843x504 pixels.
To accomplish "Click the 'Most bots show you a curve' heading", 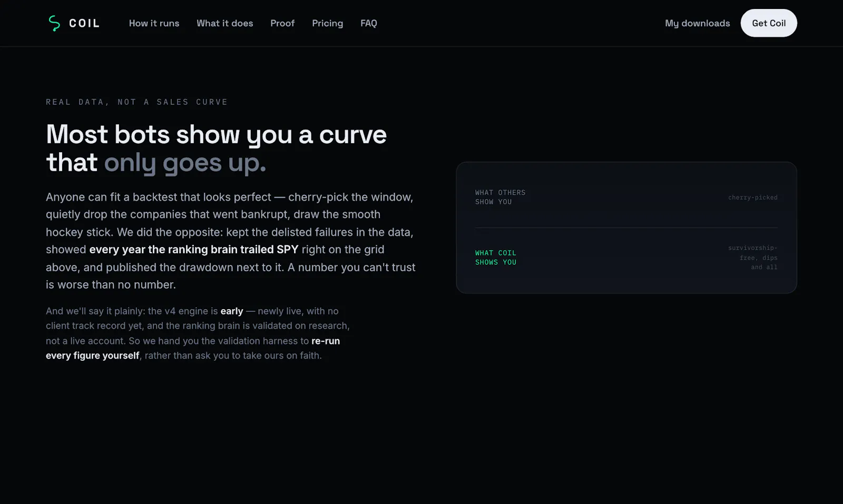I will click(216, 135).
